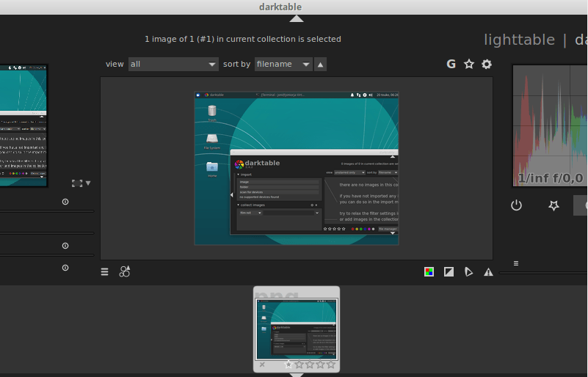Open preferences with the gear icon
588x377 pixels.
487,65
